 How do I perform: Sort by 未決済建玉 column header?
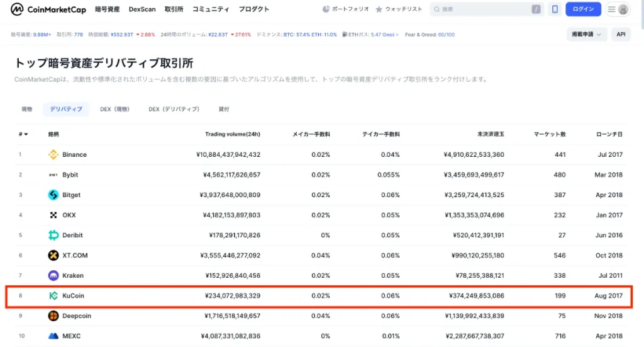[x=491, y=134]
